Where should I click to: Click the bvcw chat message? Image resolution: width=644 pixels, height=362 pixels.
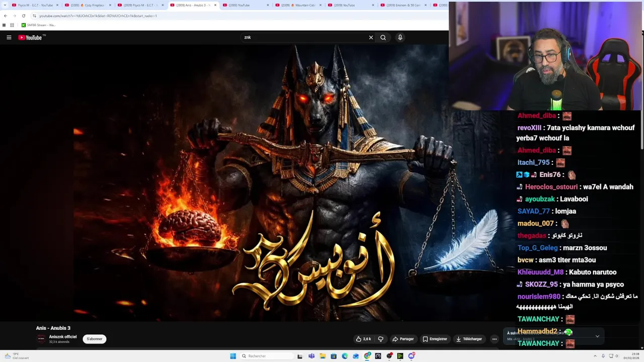pyautogui.click(x=556, y=260)
